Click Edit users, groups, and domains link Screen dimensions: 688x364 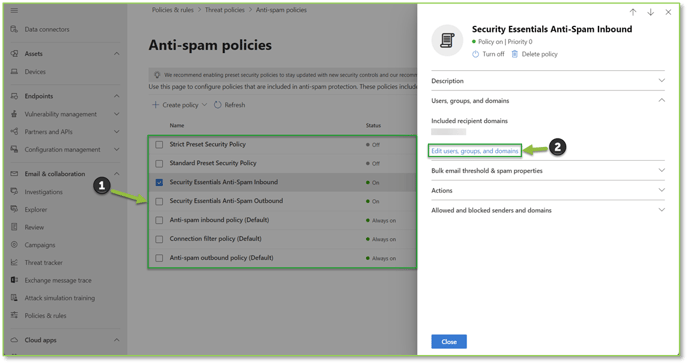pos(475,151)
